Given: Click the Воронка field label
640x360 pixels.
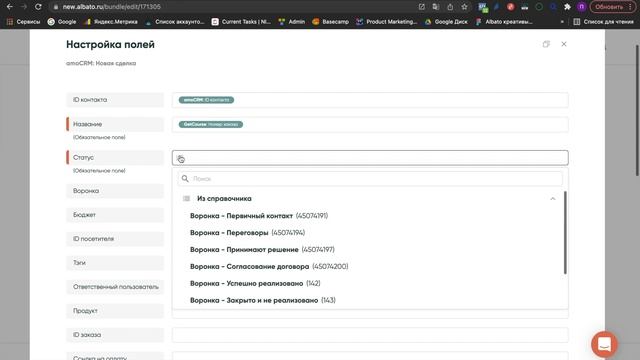Looking at the screenshot, I should [x=115, y=191].
